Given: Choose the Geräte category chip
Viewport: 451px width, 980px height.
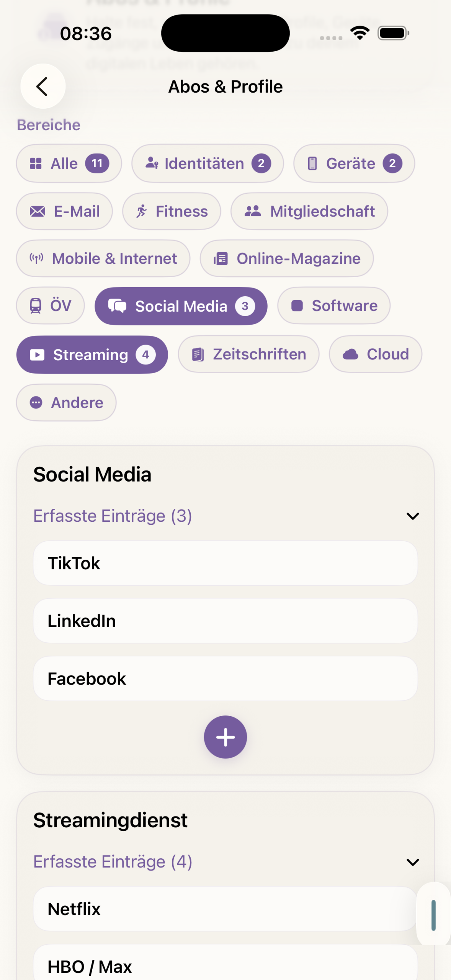Looking at the screenshot, I should 354,163.
